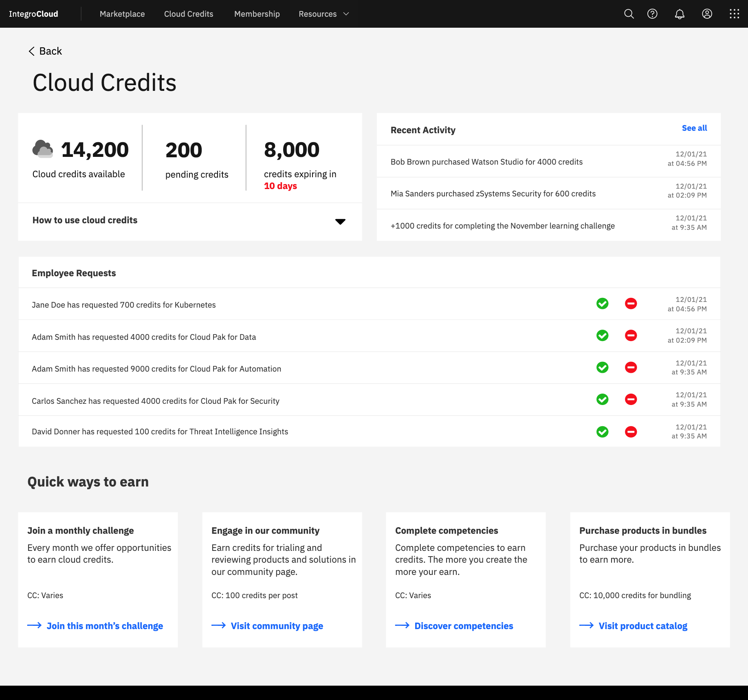The width and height of the screenshot is (748, 700).
Task: Go to the Marketplace nav item
Action: pos(122,14)
